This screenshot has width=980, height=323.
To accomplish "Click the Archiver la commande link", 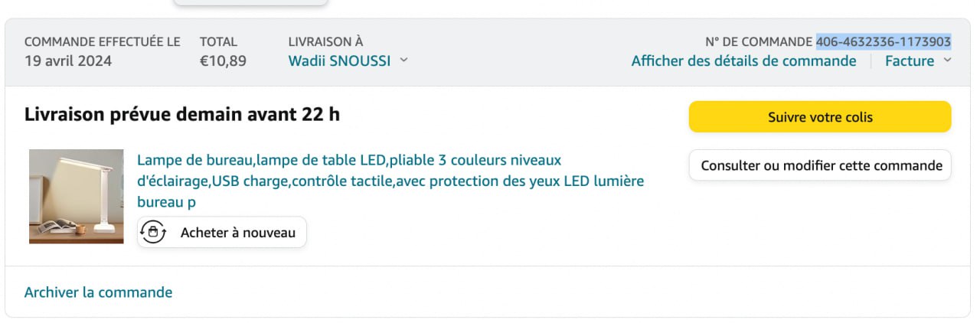I will click(x=98, y=292).
